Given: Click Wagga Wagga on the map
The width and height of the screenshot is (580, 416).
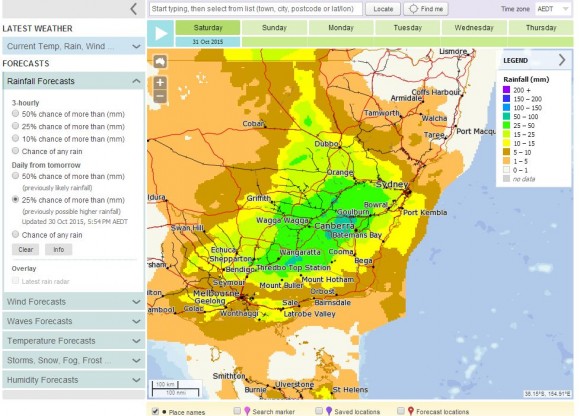Looking at the screenshot, I should click(x=283, y=220).
